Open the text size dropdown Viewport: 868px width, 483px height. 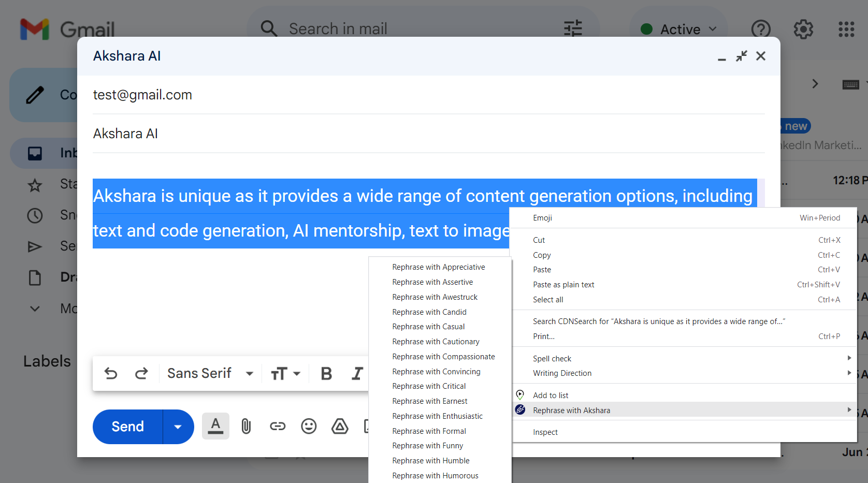285,373
